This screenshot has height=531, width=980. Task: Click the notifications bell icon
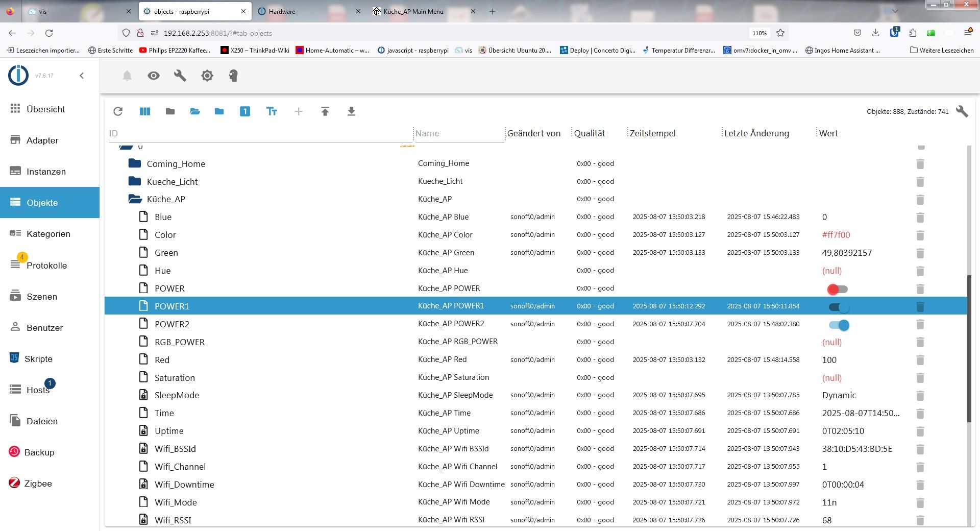point(127,76)
